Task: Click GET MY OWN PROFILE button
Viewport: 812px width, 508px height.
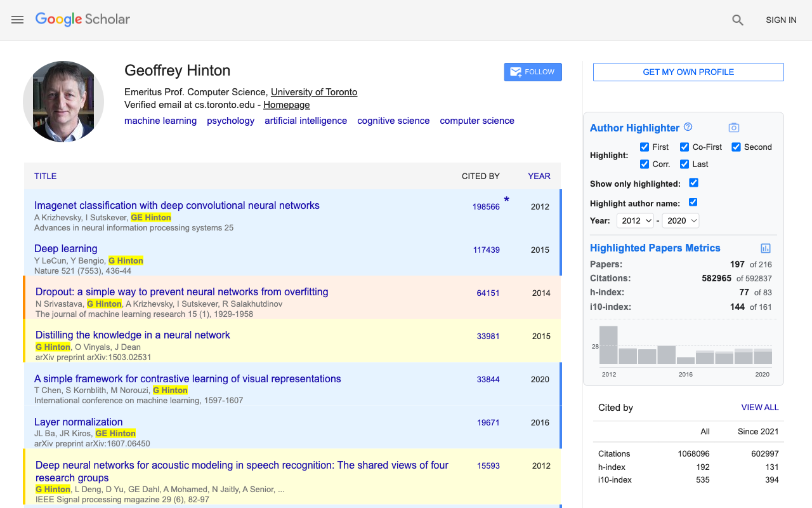Action: (x=688, y=72)
